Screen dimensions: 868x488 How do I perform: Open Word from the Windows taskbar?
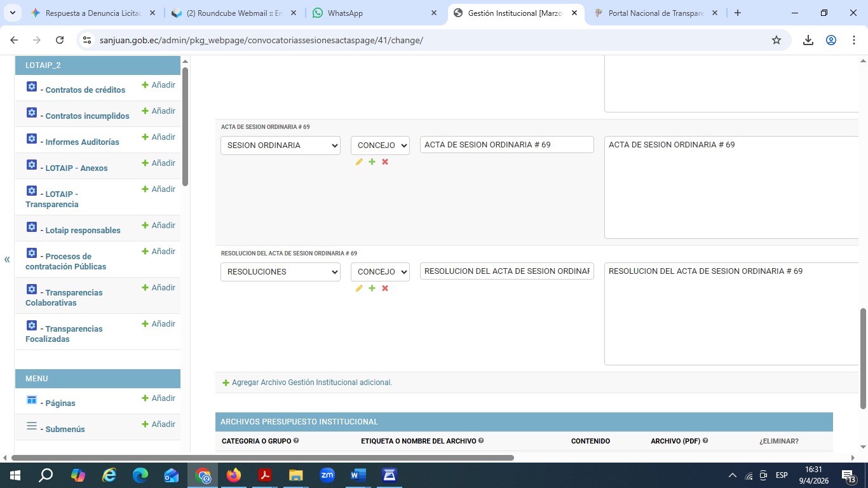(358, 475)
